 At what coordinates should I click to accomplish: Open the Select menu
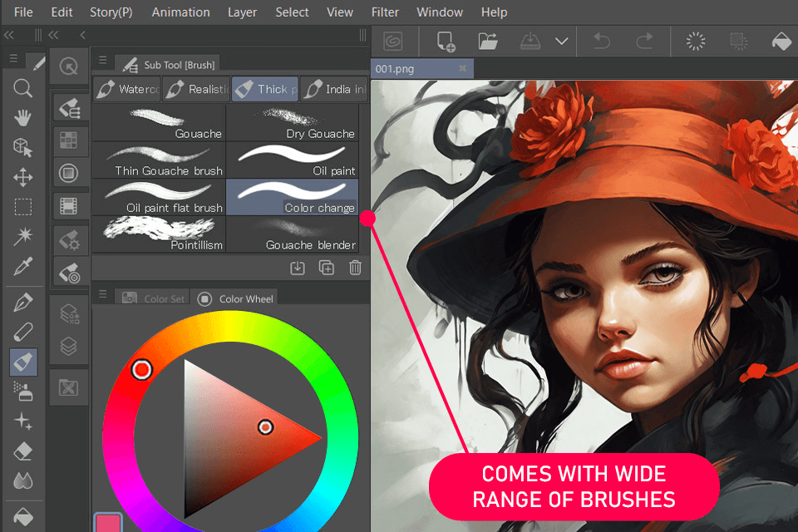pyautogui.click(x=292, y=12)
